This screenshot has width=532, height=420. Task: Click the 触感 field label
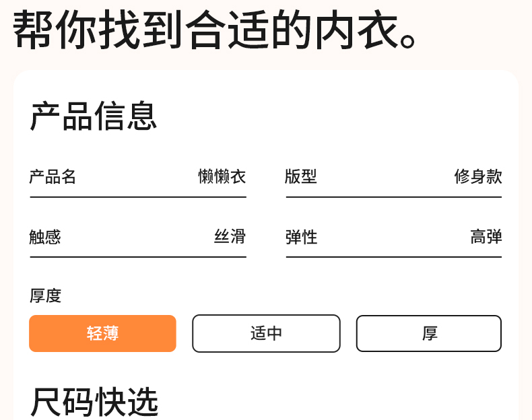(45, 237)
